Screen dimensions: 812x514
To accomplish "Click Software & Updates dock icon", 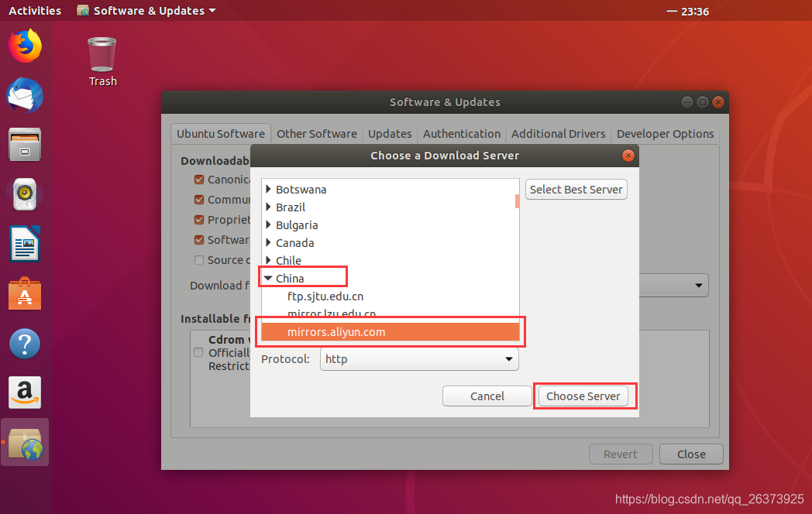I will coord(24,443).
